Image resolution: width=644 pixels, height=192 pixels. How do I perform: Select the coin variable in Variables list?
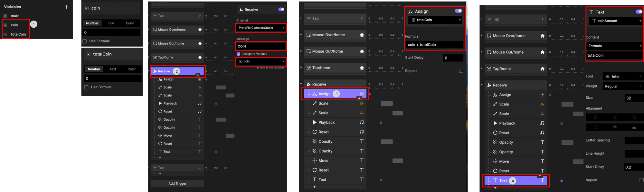coord(14,25)
